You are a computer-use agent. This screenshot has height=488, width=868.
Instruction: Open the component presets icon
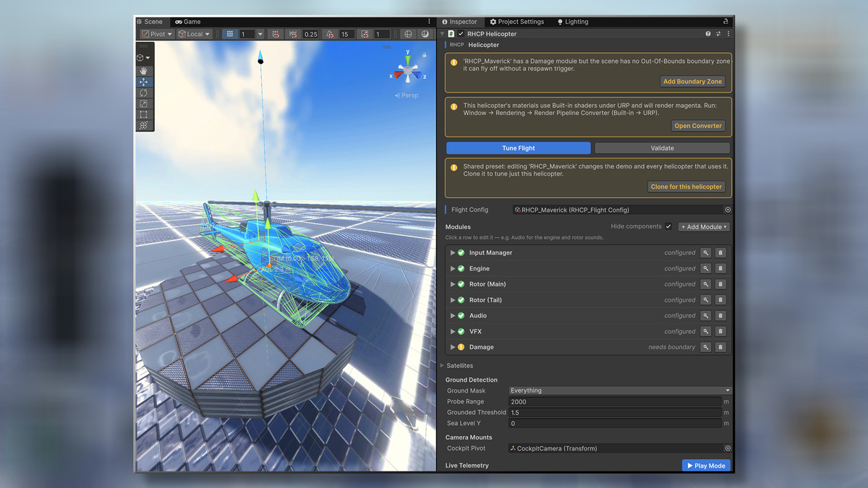(x=718, y=34)
